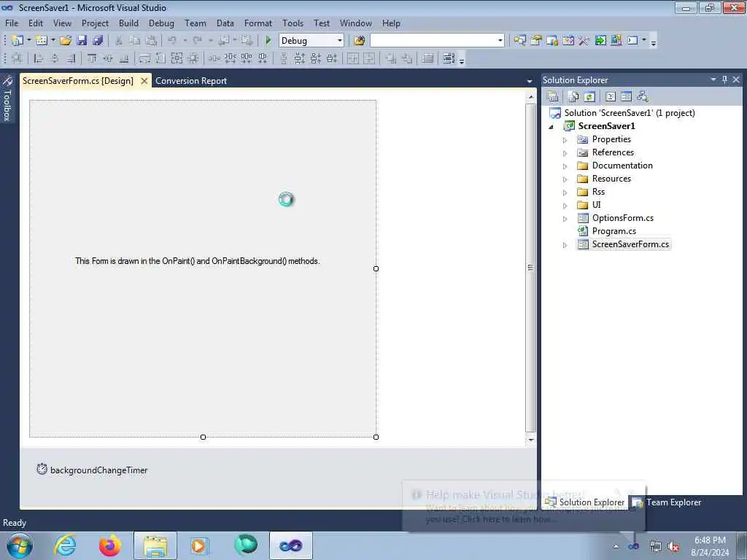The height and width of the screenshot is (560, 747).
Task: Click the View Designer icon in Solution Explorer
Action: [626, 97]
